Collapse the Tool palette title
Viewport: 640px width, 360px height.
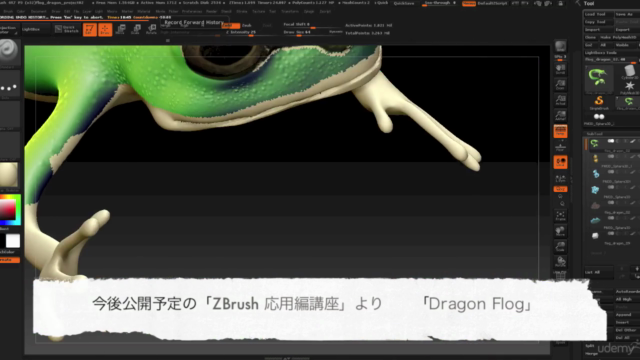[x=589, y=3]
